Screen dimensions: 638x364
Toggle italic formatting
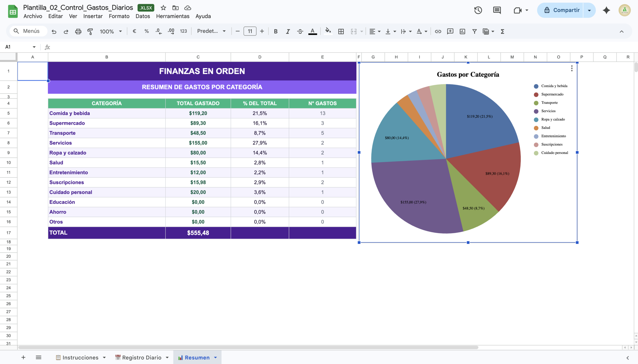288,32
